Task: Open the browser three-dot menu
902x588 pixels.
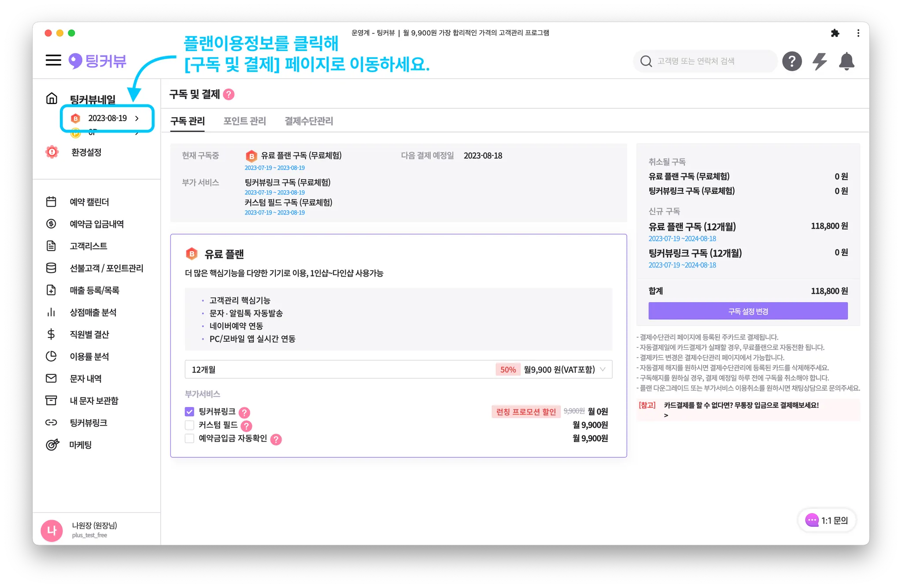Action: coord(858,33)
